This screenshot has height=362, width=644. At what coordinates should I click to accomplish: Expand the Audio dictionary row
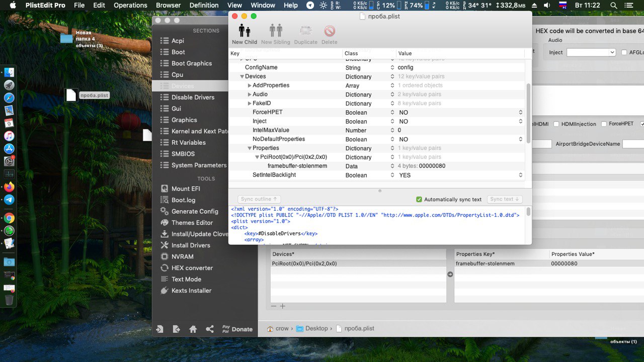pos(250,95)
